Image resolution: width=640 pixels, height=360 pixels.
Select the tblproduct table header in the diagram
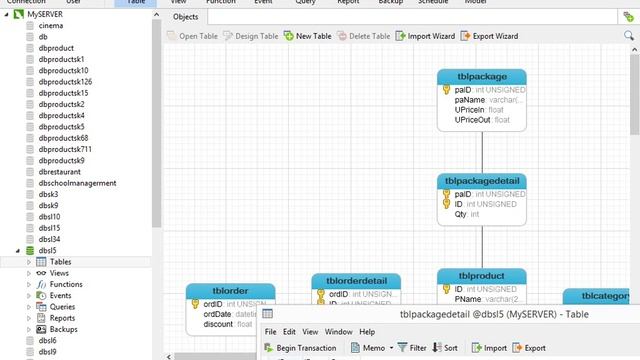tap(482, 276)
